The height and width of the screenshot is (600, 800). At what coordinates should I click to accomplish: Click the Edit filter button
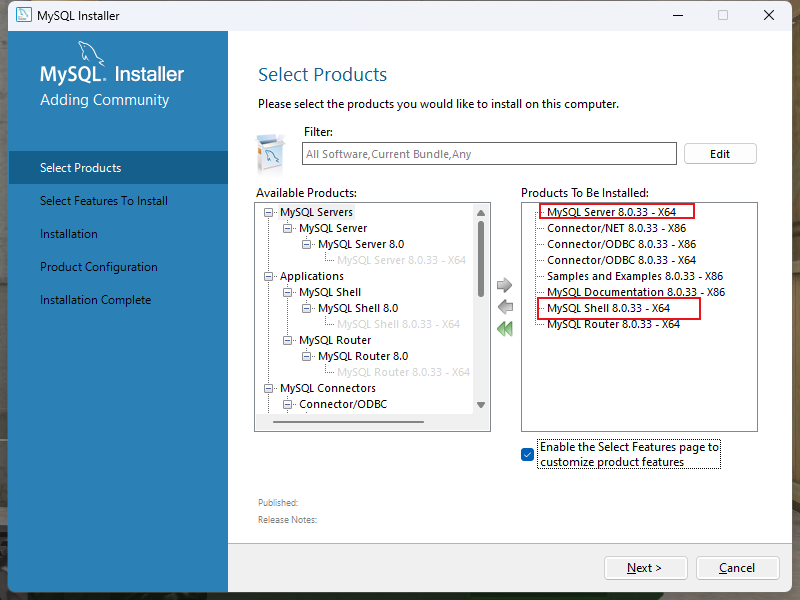pos(720,154)
